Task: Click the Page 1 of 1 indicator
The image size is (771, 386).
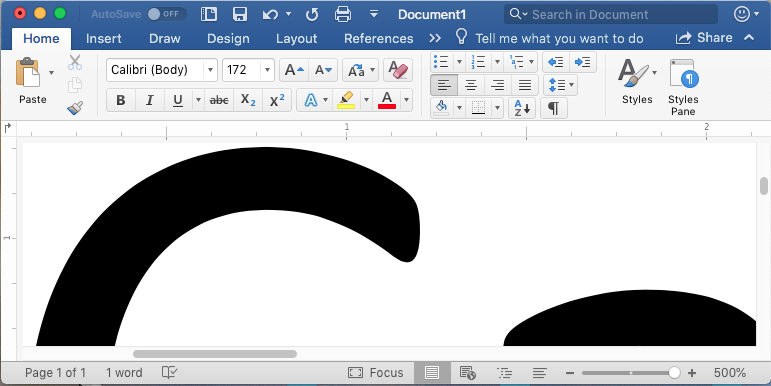Action: [56, 373]
